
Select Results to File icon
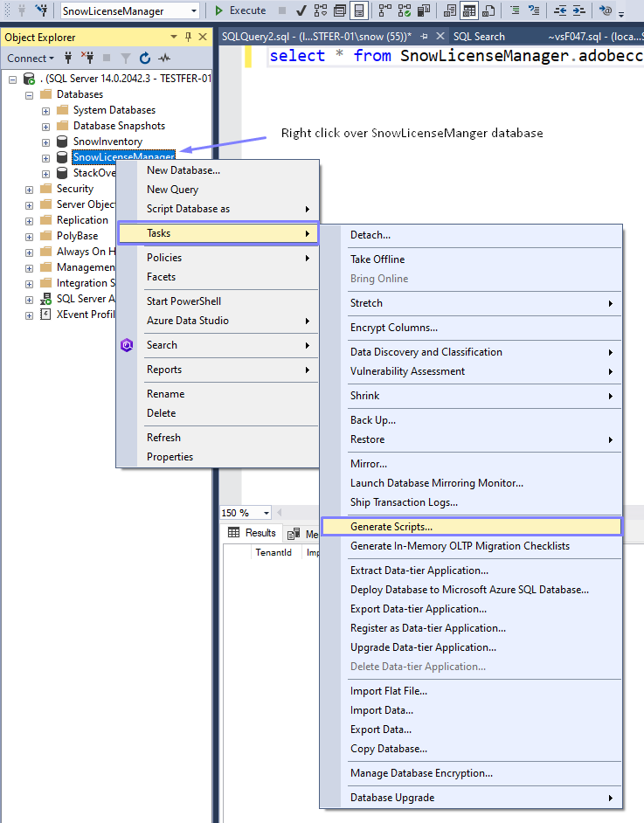click(488, 10)
